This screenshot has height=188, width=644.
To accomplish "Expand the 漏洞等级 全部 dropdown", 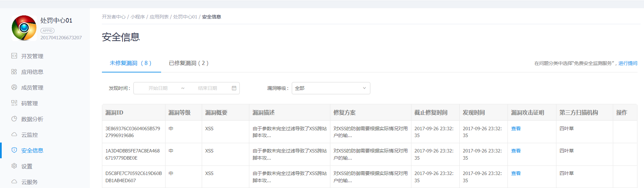I will click(x=331, y=88).
